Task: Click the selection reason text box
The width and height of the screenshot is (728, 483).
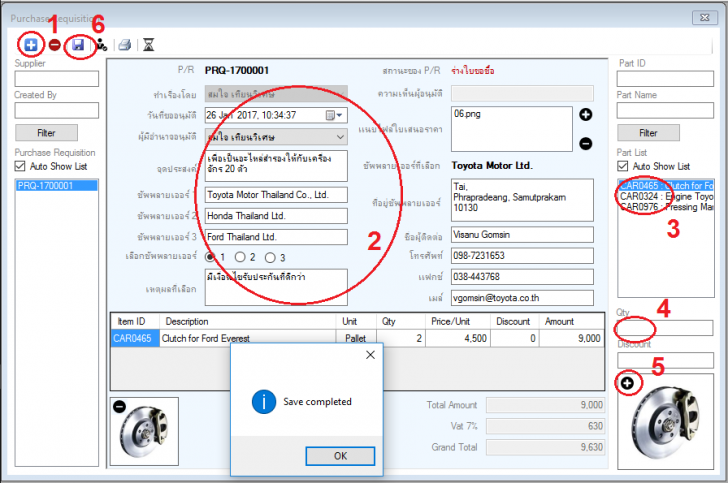Action: click(x=276, y=287)
